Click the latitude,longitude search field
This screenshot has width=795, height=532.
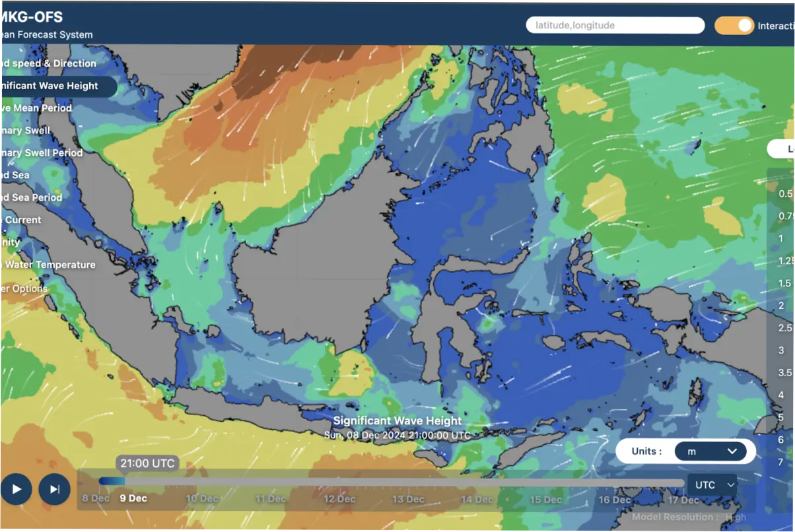(x=615, y=26)
